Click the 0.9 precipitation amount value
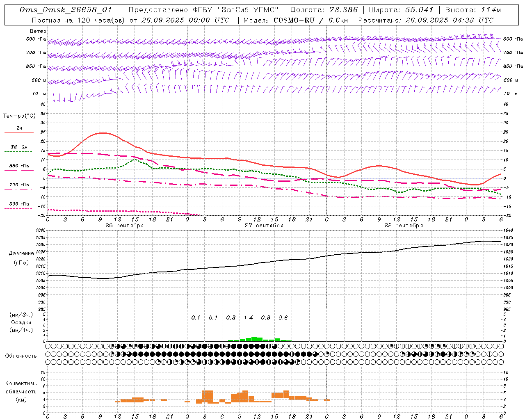 (266, 317)
